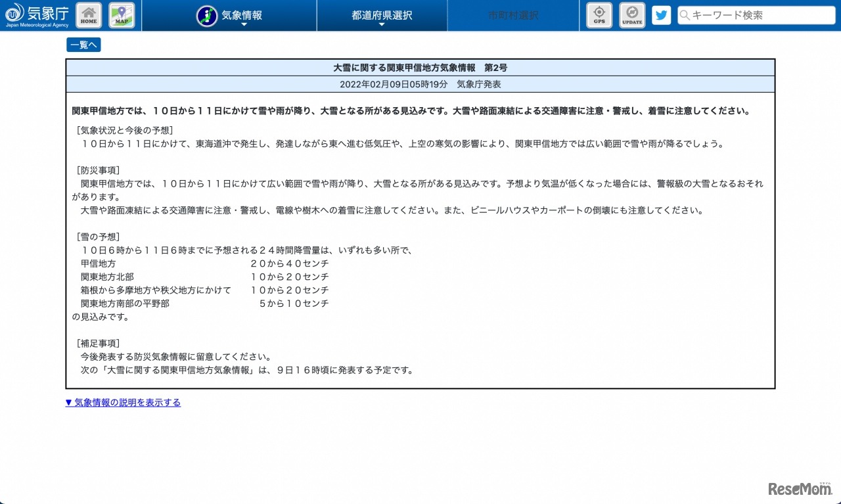Expand the arrow under 気象情報
Screen dimensions: 841x504
coord(244,25)
